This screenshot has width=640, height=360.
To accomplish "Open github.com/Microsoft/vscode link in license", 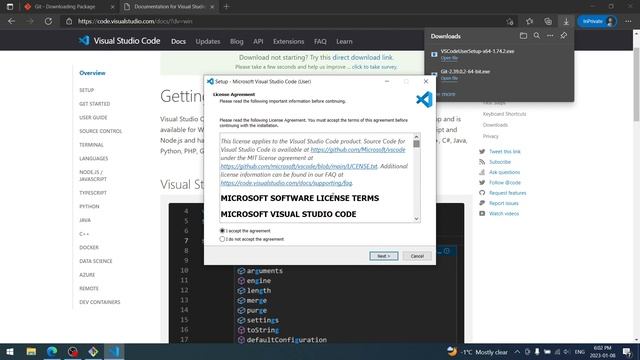I will 358,150.
